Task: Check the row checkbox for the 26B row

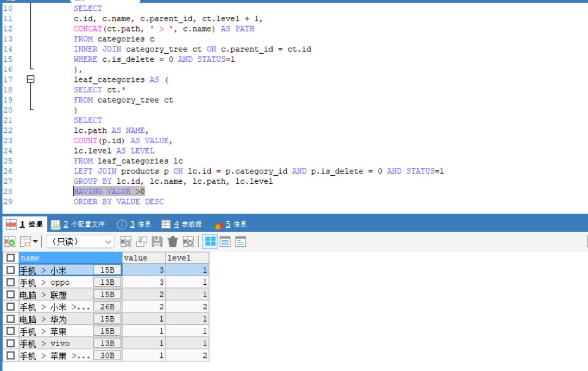Action: pos(10,306)
